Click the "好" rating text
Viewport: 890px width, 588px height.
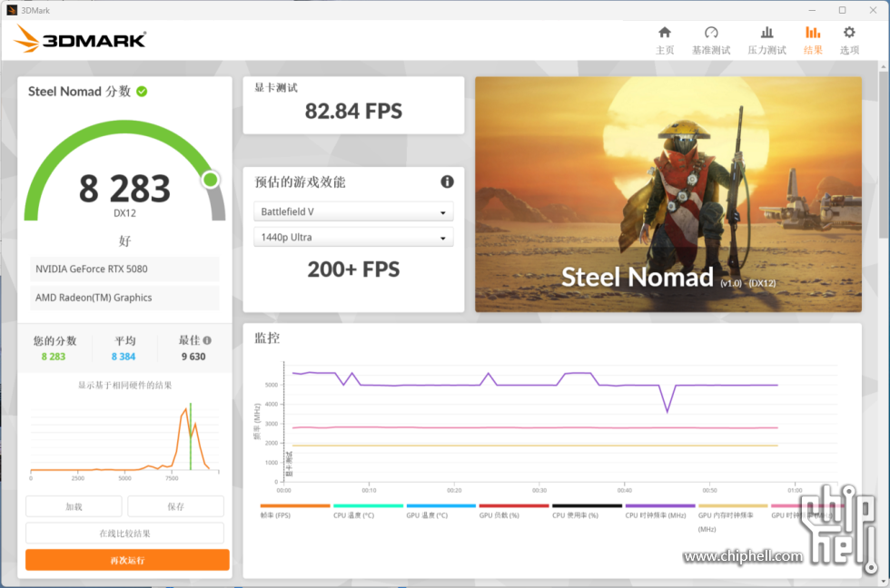[125, 240]
